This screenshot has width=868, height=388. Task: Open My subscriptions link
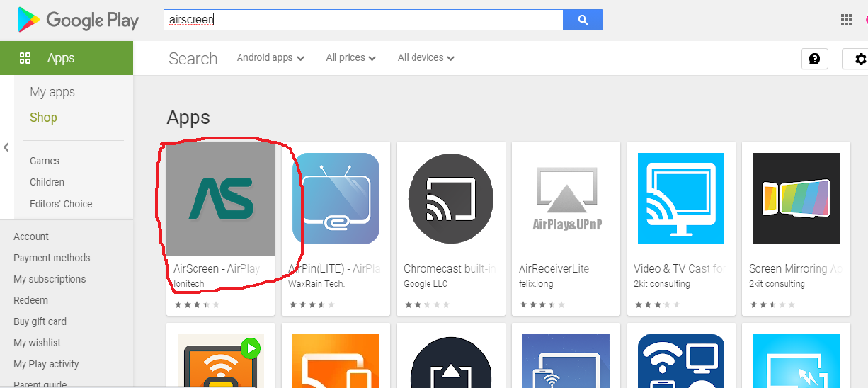(50, 279)
